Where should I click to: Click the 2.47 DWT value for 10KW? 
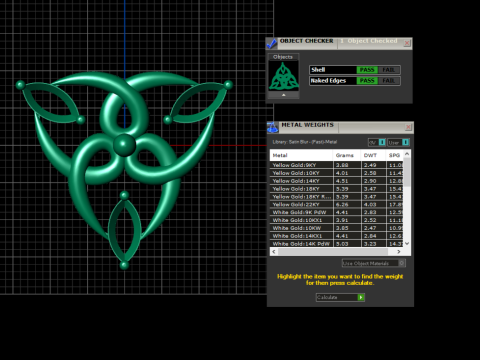[370, 228]
